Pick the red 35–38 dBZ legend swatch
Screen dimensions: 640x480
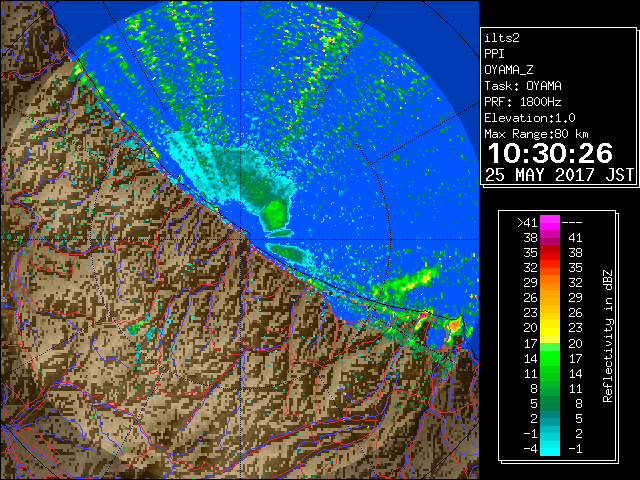pyautogui.click(x=550, y=253)
